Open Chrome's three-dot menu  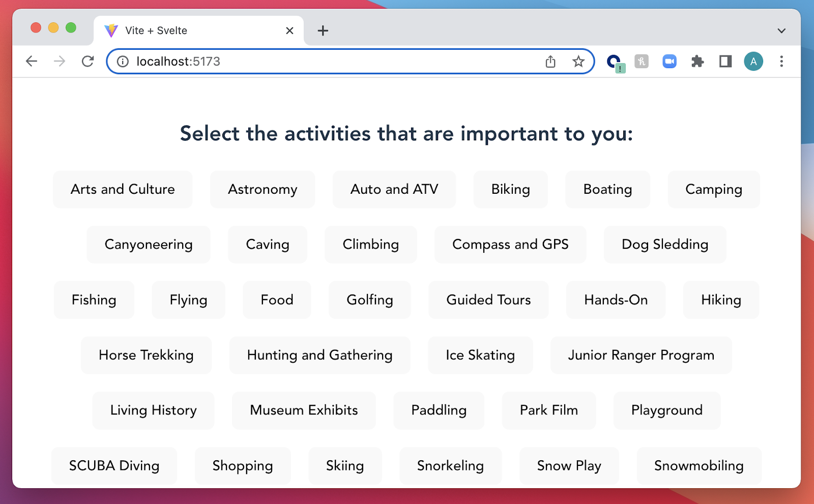(x=781, y=62)
